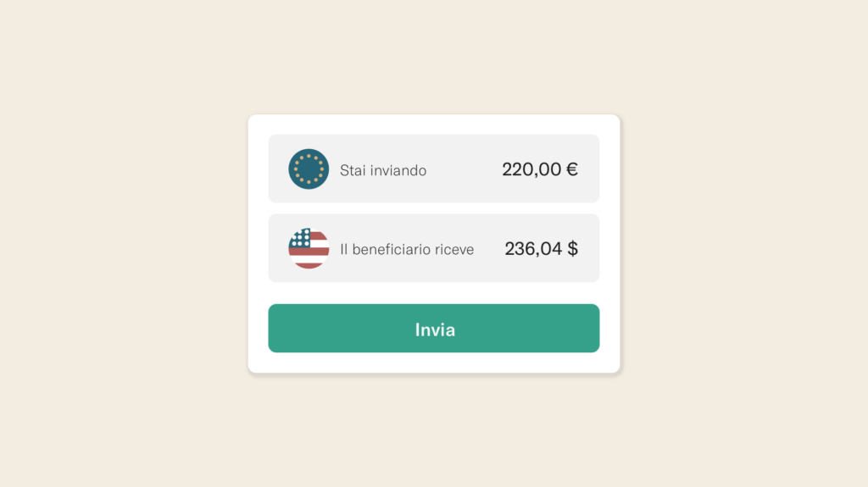Click the United States flag icon
The width and height of the screenshot is (868, 487).
click(x=309, y=248)
